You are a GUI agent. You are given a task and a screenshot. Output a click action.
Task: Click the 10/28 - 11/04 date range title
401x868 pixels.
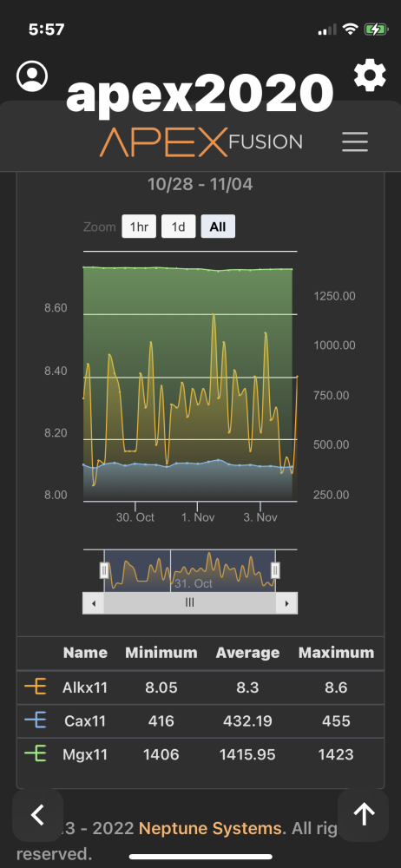click(200, 184)
